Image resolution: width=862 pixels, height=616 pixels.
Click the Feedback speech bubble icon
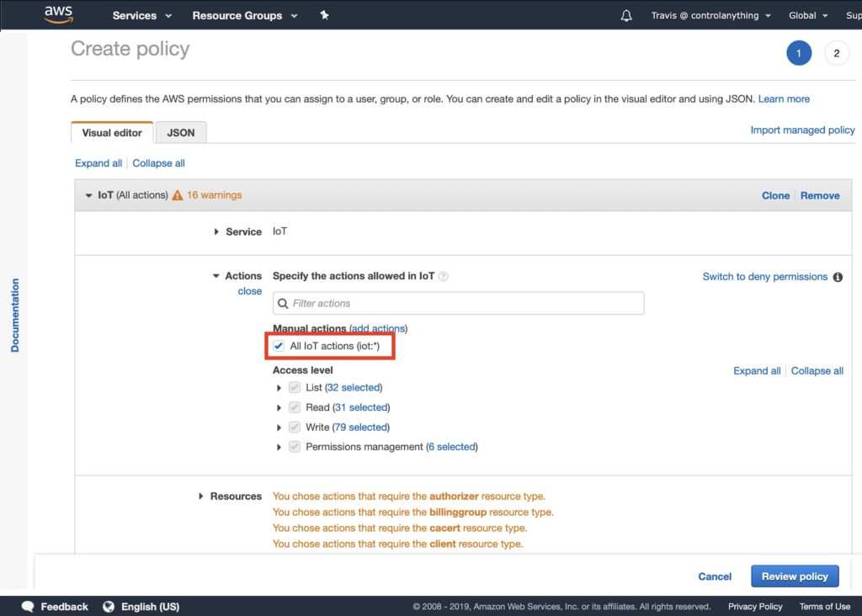click(28, 606)
